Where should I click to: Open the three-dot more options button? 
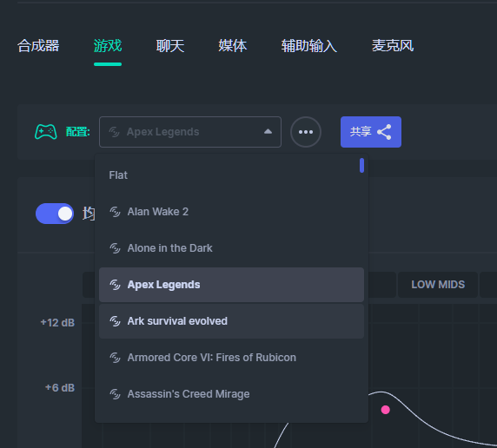click(x=306, y=132)
